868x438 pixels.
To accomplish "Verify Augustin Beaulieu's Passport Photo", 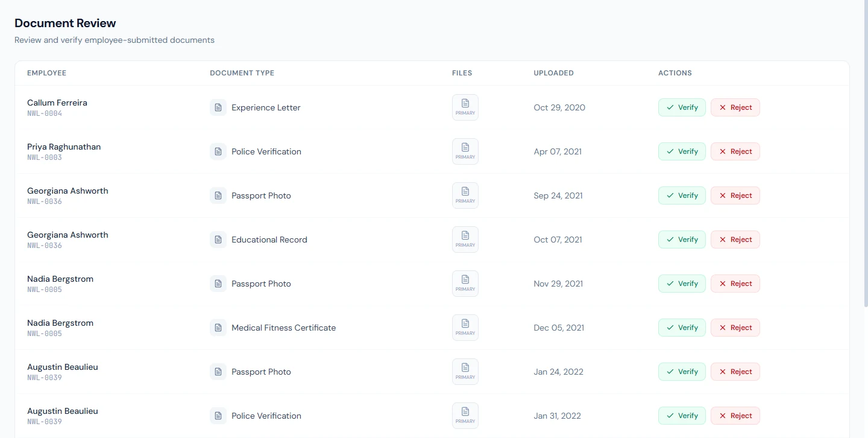I will [682, 372].
